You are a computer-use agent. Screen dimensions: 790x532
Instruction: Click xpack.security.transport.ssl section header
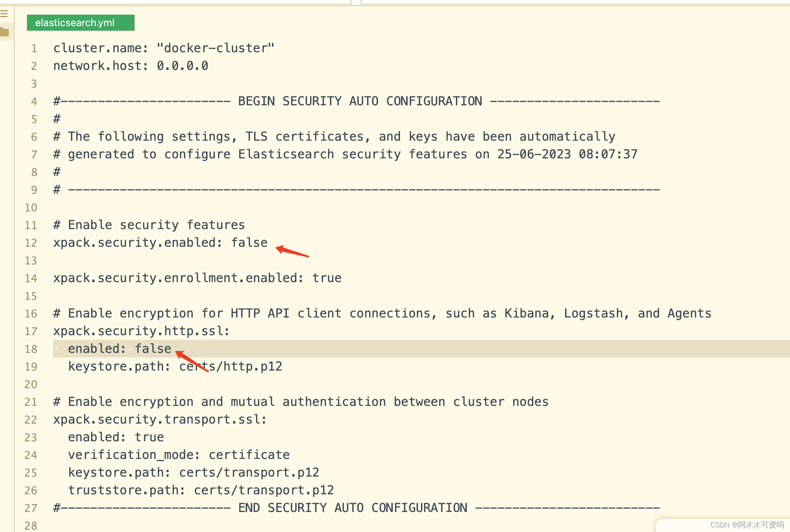click(x=159, y=419)
